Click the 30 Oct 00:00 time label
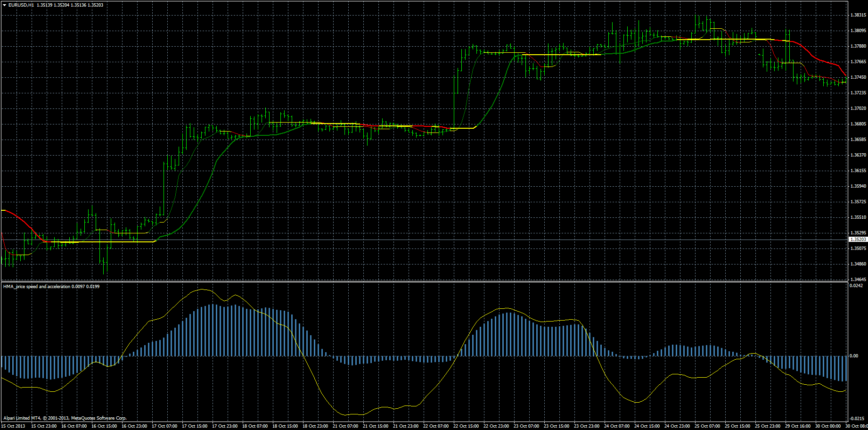 pos(828,426)
